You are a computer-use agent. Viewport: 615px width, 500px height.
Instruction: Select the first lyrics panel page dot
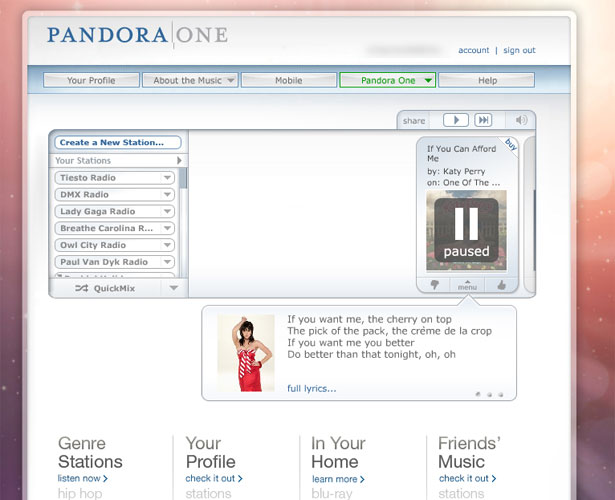click(x=478, y=394)
